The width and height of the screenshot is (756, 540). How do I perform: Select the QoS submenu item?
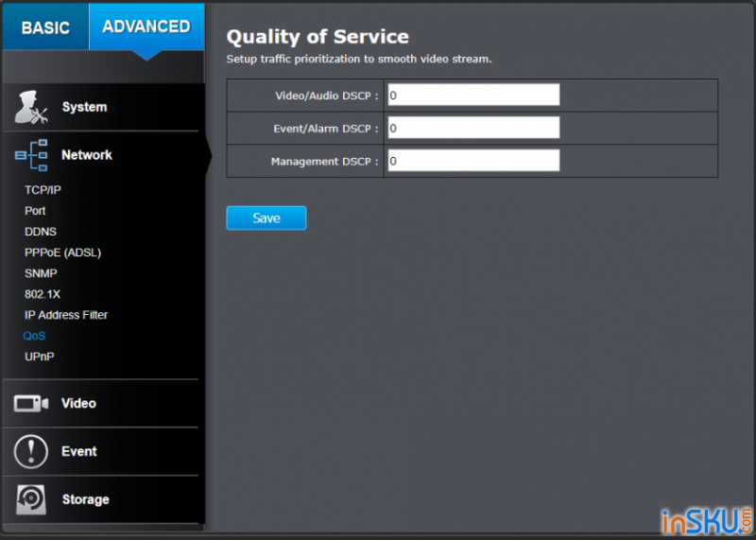point(34,336)
